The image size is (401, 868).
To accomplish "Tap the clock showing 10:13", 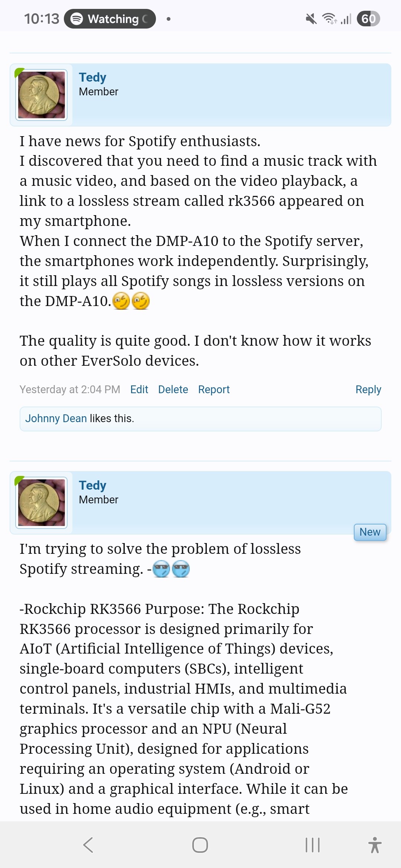I will coord(42,19).
